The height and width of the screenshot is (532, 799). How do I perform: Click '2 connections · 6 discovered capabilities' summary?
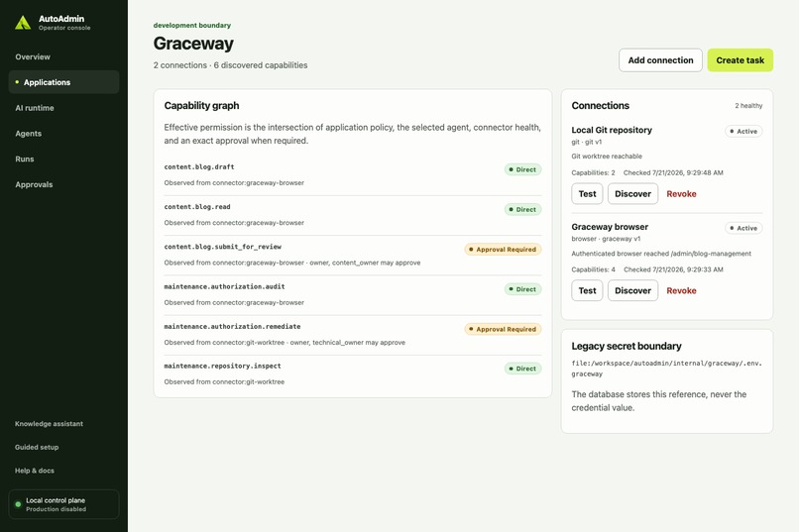(230, 65)
